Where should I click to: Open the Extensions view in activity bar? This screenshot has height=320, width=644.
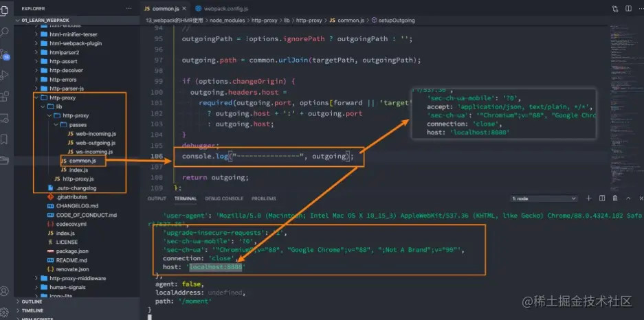(x=4, y=96)
